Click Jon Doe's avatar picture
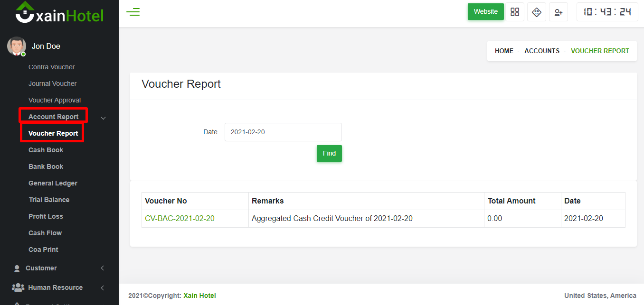 click(x=16, y=46)
